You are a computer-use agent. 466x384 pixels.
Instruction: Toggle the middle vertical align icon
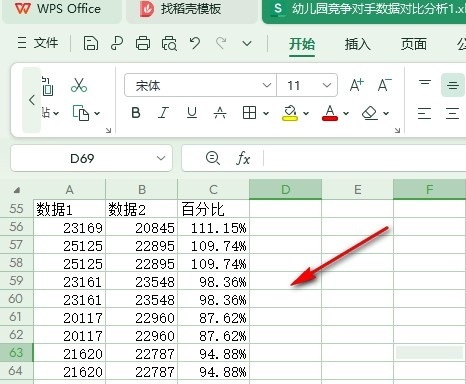pyautogui.click(x=453, y=85)
